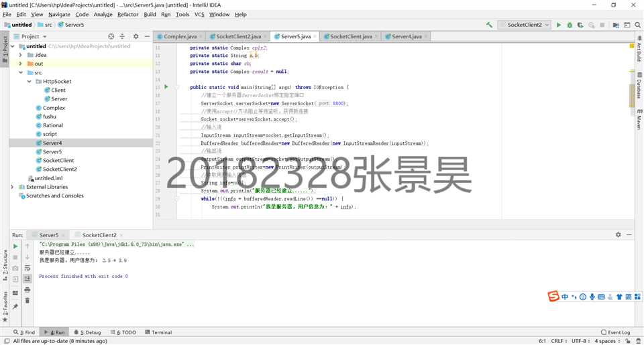The height and width of the screenshot is (345, 644).
Task: Open the Navigate menu
Action: click(59, 14)
